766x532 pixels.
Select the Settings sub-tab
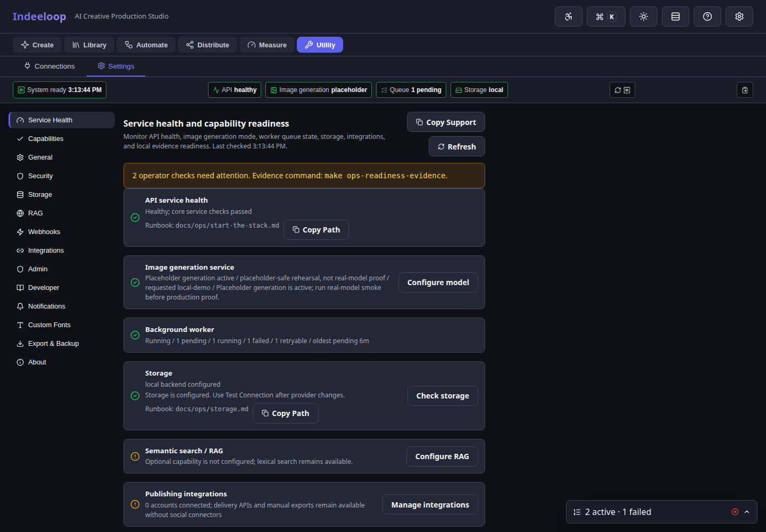(116, 66)
